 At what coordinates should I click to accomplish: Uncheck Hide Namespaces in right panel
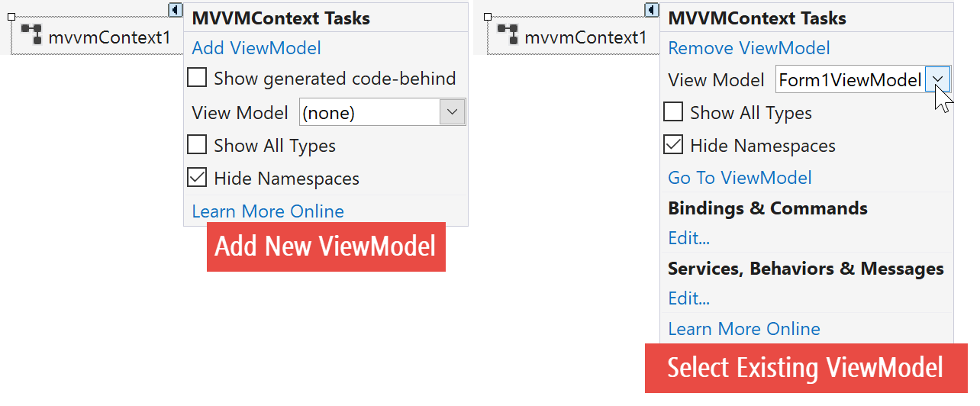tap(673, 145)
